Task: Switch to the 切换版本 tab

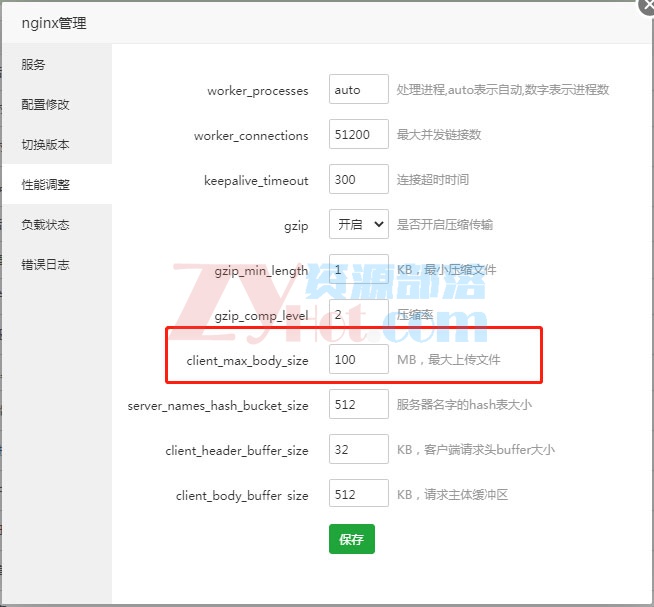Action: click(x=57, y=145)
